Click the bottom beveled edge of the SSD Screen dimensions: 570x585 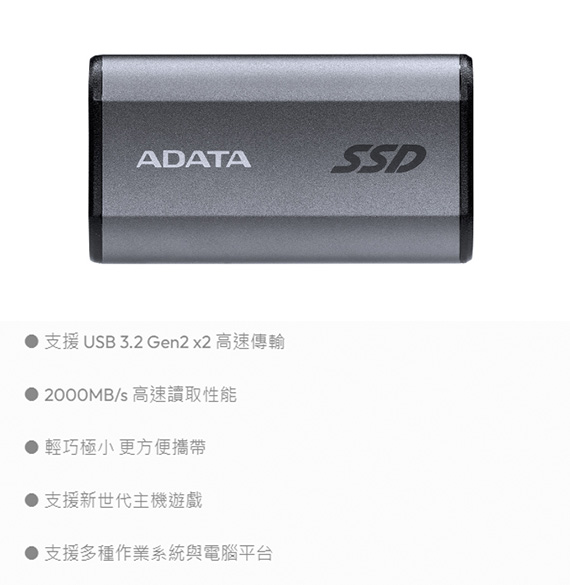point(281,239)
